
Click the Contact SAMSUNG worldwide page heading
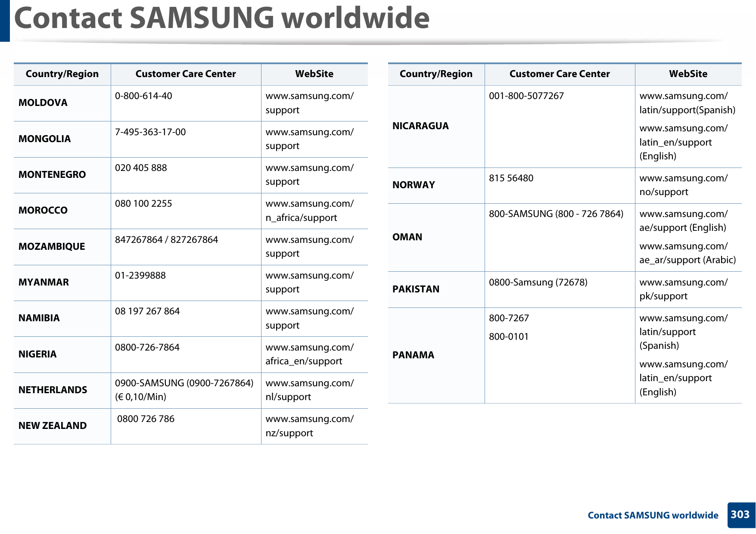tap(222, 18)
